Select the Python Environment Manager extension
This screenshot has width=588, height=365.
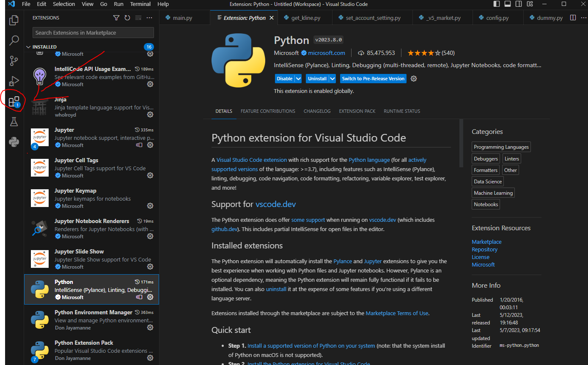[92, 320]
